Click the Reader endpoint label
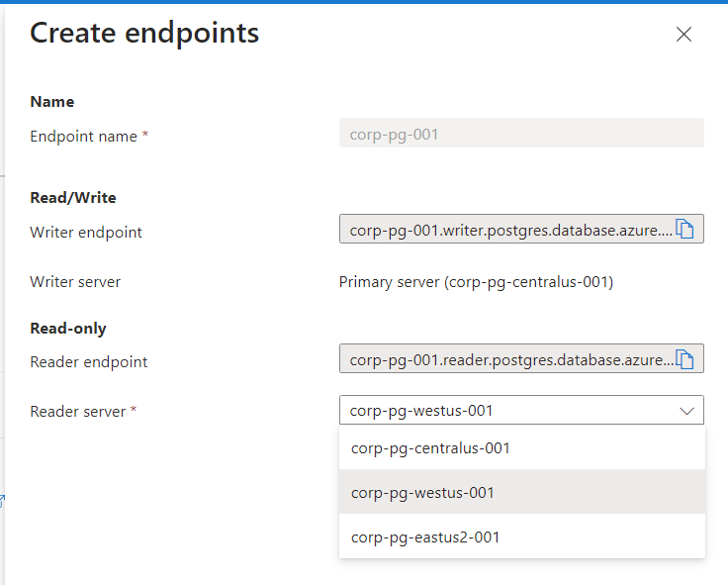This screenshot has height=585, width=728. click(x=89, y=361)
